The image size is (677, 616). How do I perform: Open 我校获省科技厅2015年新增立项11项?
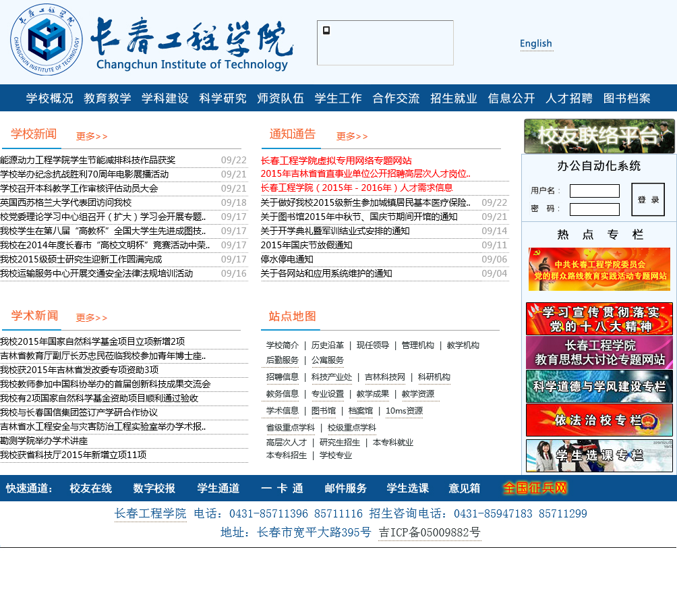(73, 455)
